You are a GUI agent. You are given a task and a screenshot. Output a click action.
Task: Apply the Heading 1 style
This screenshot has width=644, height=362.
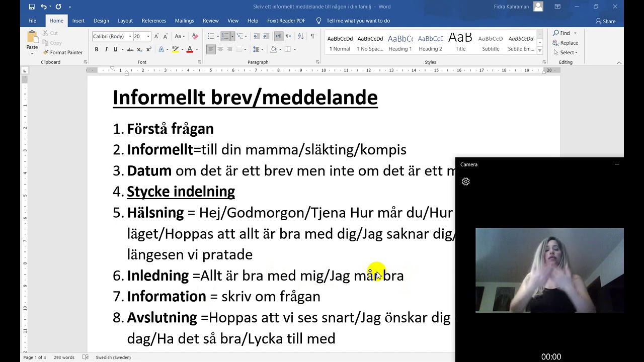[400, 43]
